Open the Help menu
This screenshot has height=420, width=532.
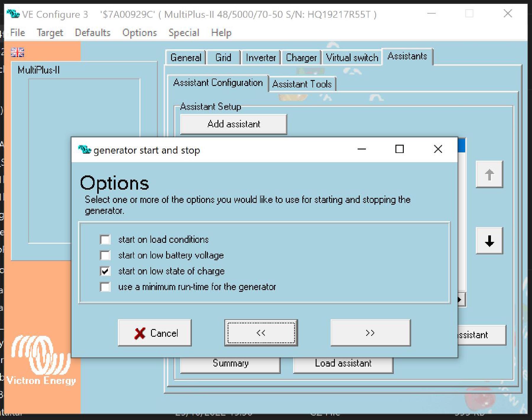221,32
